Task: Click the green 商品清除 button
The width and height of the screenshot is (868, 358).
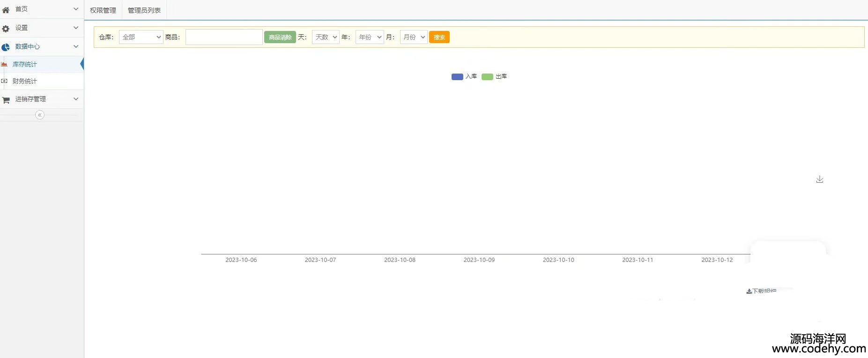Action: (x=280, y=37)
